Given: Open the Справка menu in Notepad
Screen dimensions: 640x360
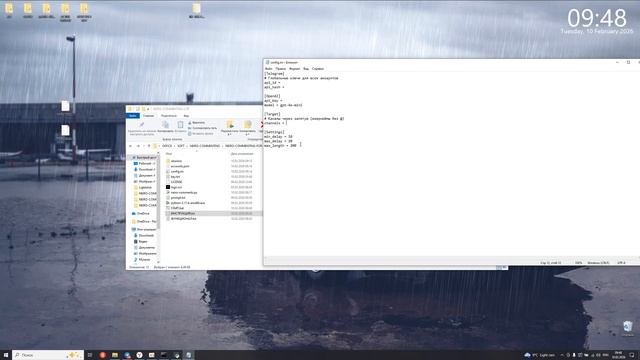Looking at the screenshot, I should click(x=318, y=69).
